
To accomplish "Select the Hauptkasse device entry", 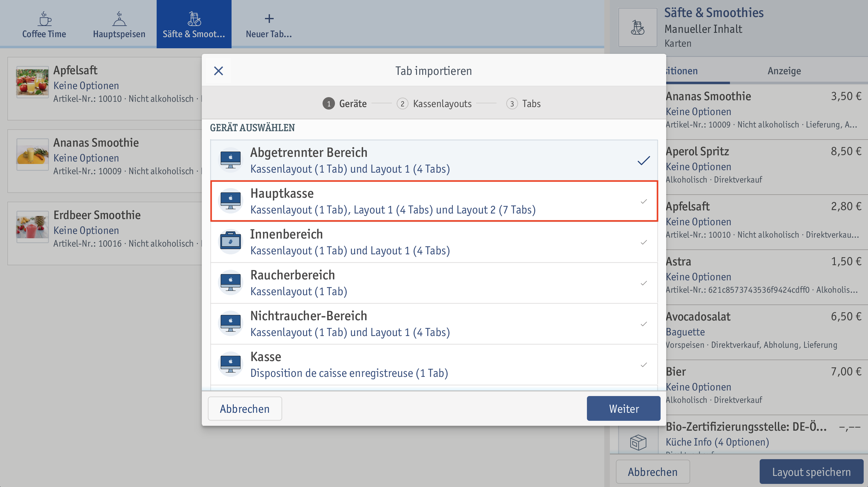I will click(433, 201).
